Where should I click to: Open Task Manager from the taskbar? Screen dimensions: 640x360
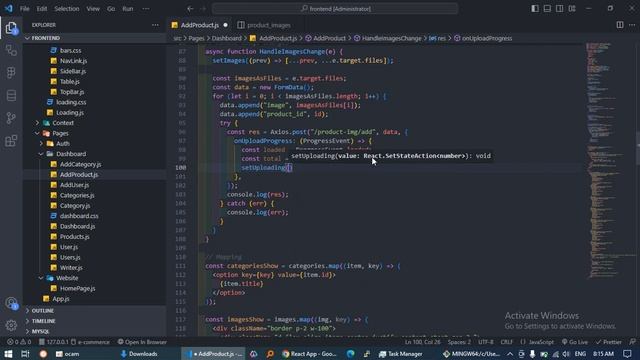coord(400,354)
